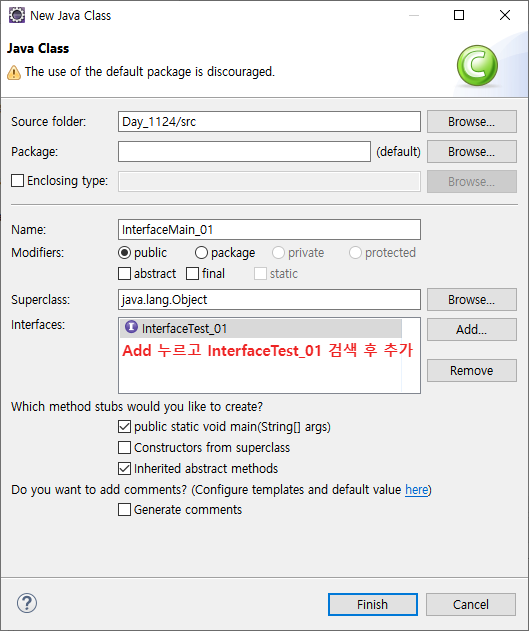529x631 pixels.
Task: Select the package modifier radio button
Action: pos(201,253)
